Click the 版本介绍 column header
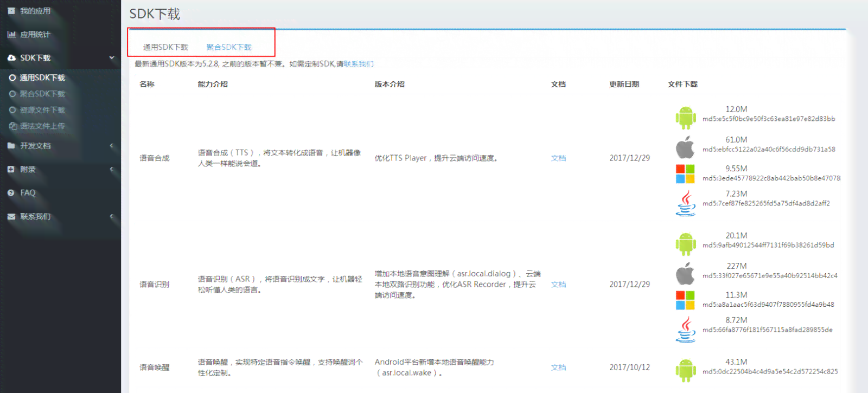The width and height of the screenshot is (868, 393). (390, 85)
